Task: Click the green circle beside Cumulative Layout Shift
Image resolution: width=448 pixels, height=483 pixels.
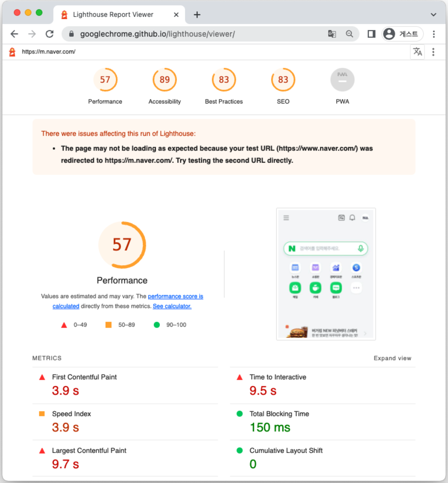Action: coord(240,451)
